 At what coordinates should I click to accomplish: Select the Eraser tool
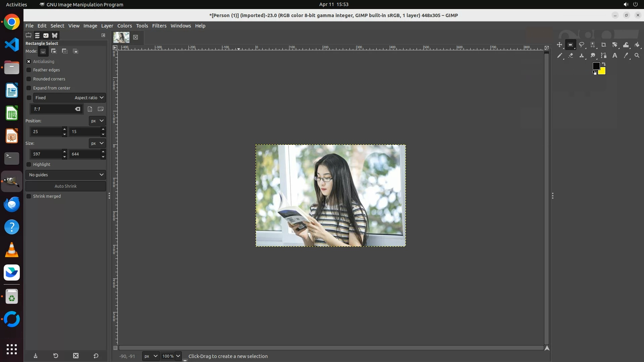click(571, 56)
